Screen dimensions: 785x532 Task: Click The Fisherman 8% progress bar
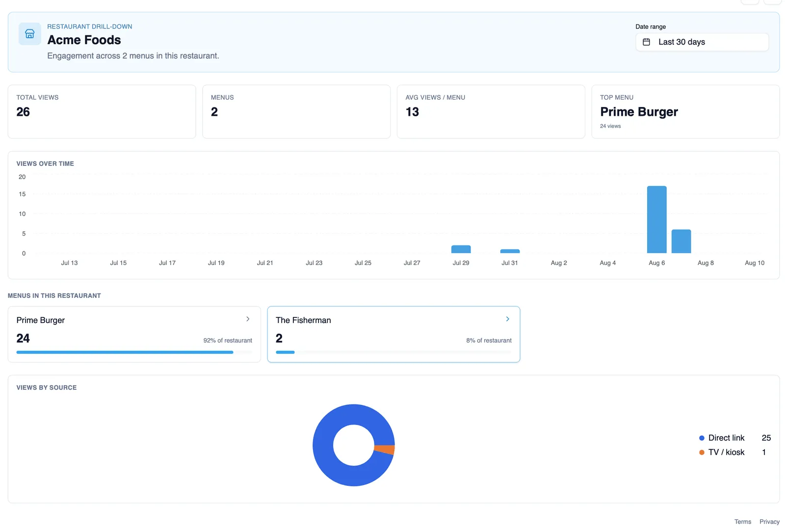click(x=393, y=352)
